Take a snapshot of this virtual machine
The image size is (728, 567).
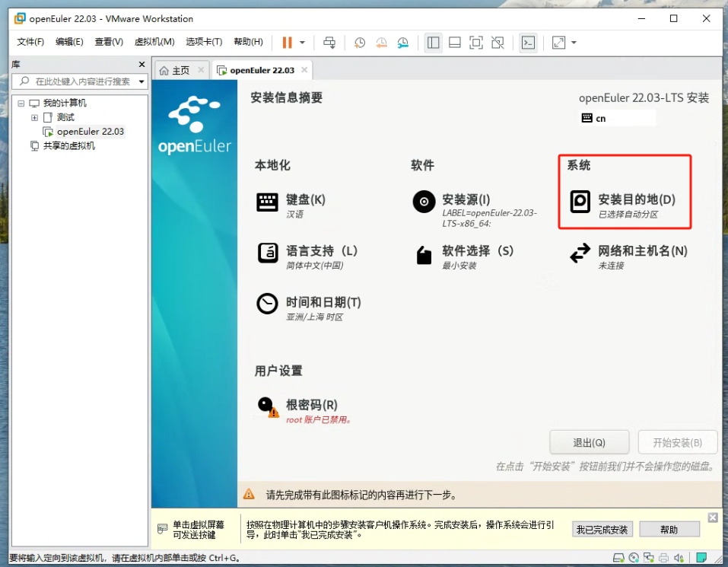coord(359,43)
